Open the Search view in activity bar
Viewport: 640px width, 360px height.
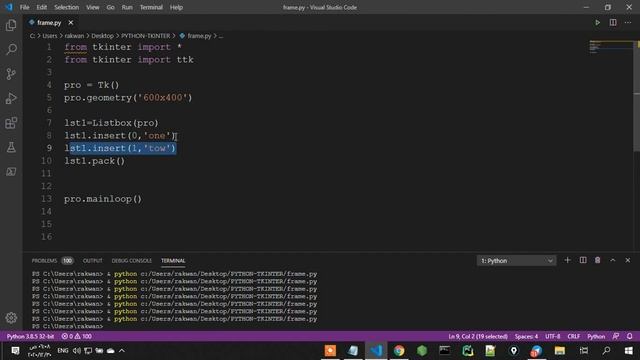pos(11,49)
